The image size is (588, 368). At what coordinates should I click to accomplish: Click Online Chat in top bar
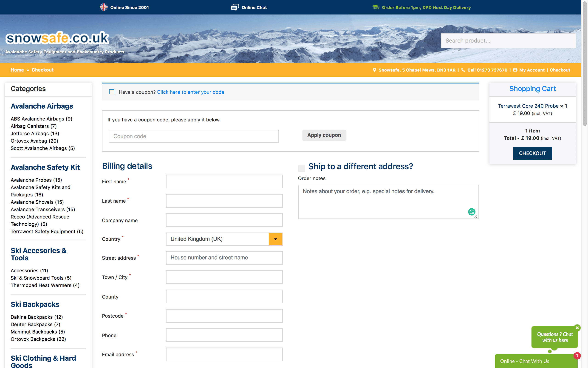[x=254, y=8]
